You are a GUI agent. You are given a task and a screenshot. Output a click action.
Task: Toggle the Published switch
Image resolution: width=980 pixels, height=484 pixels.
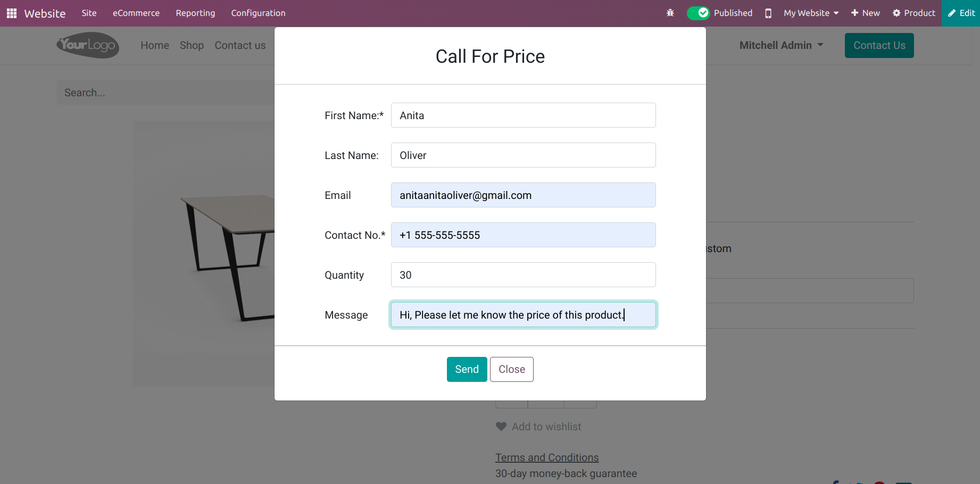(698, 13)
